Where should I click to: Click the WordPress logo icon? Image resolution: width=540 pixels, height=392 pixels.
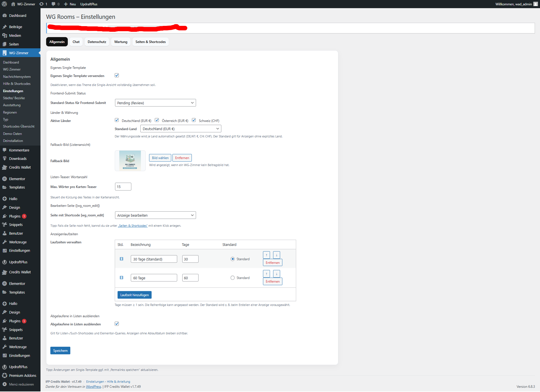pos(4,4)
